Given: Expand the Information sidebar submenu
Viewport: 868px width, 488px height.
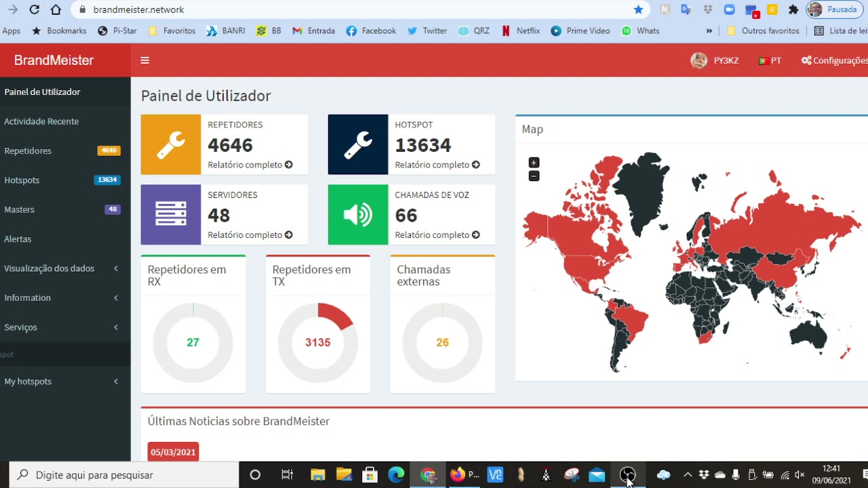Looking at the screenshot, I should point(65,298).
